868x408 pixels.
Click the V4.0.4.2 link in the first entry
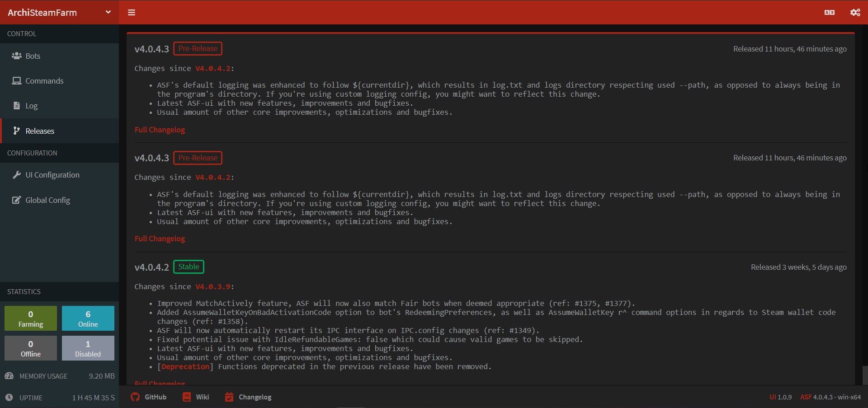tap(213, 69)
